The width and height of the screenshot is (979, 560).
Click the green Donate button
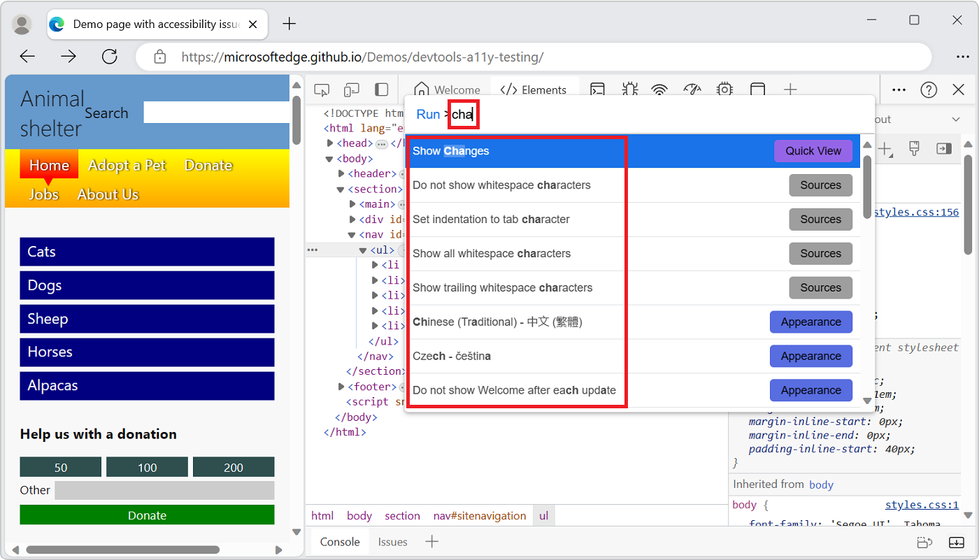147,515
